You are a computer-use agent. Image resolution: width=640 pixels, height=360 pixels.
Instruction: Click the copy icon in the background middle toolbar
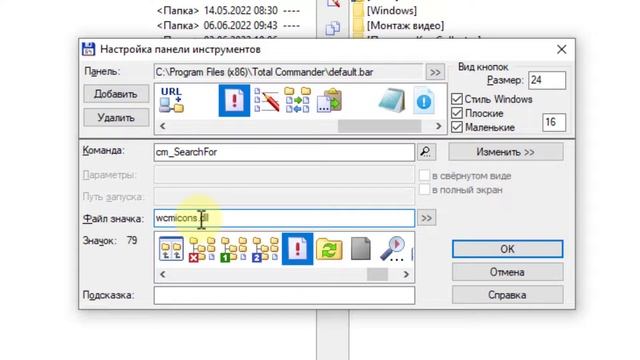(x=333, y=28)
